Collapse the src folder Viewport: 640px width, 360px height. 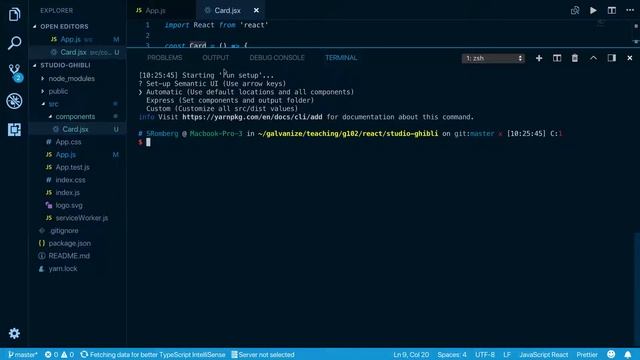pos(53,104)
